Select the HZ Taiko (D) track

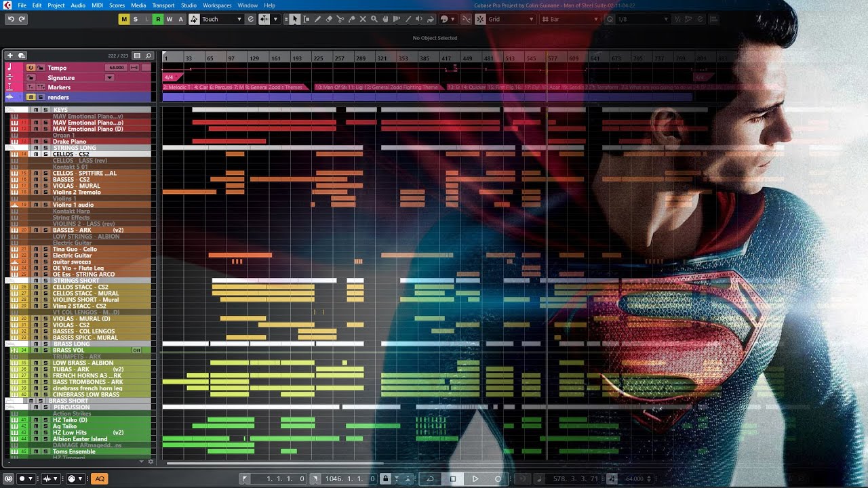79,420
